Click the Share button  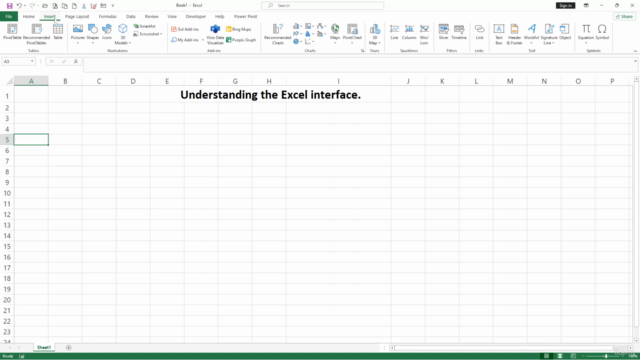tap(625, 16)
